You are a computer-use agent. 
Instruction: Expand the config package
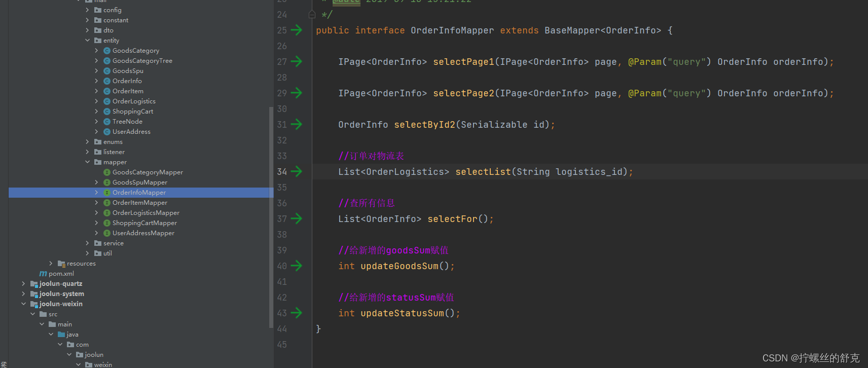tap(87, 10)
